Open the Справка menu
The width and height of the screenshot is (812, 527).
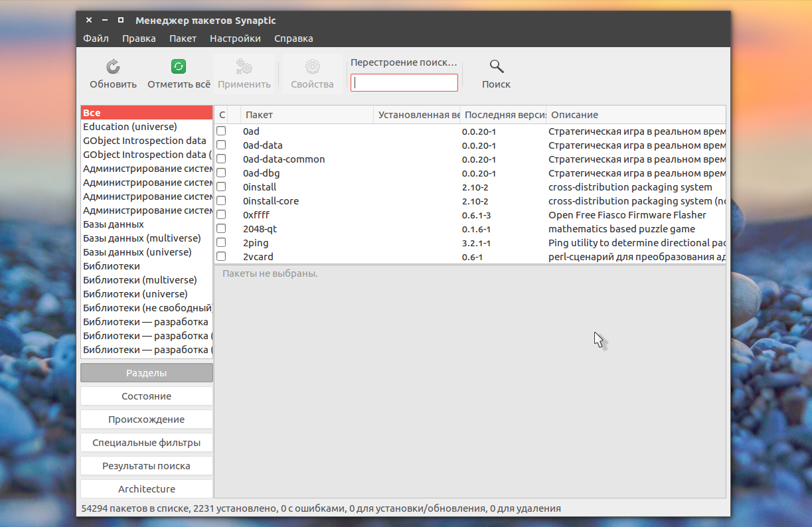click(293, 38)
